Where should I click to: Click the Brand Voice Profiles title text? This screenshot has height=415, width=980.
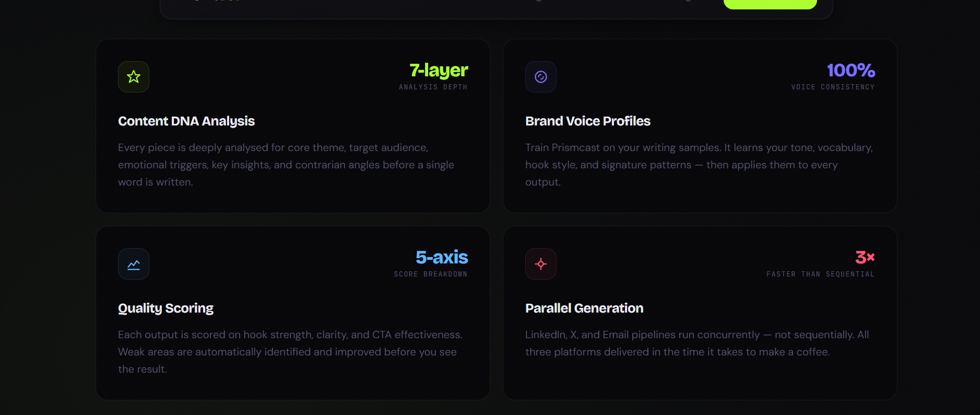(x=587, y=121)
